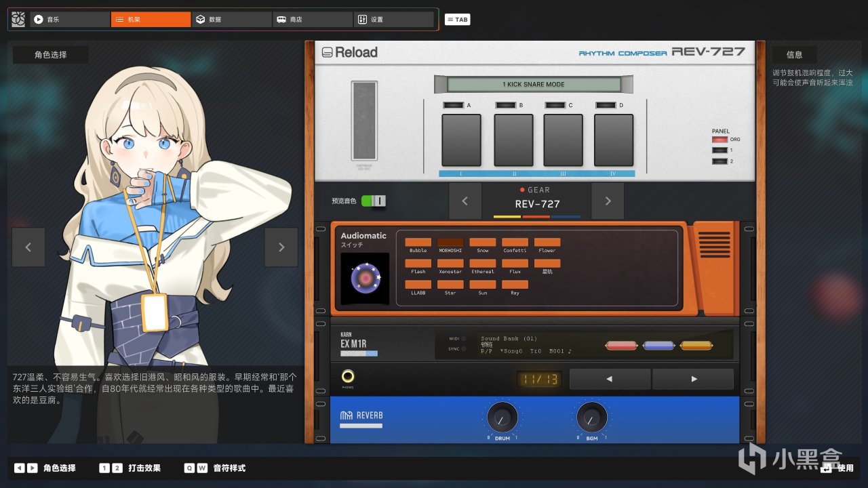Screen dimensions: 868x488
Task: Hit drum pad D on REV-727
Action: point(614,140)
